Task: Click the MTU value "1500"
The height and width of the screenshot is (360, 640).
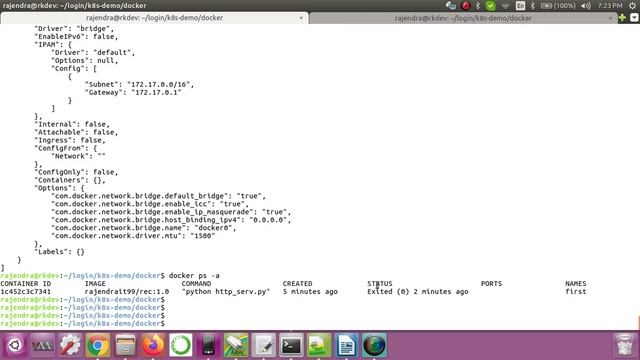Action: tap(202, 236)
